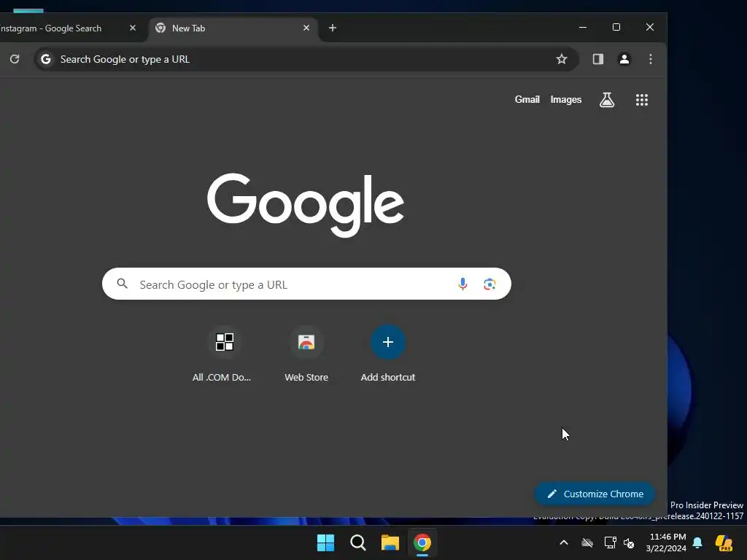Close the New Tab tab
Viewport: 747px width, 560px height.
[x=306, y=28]
